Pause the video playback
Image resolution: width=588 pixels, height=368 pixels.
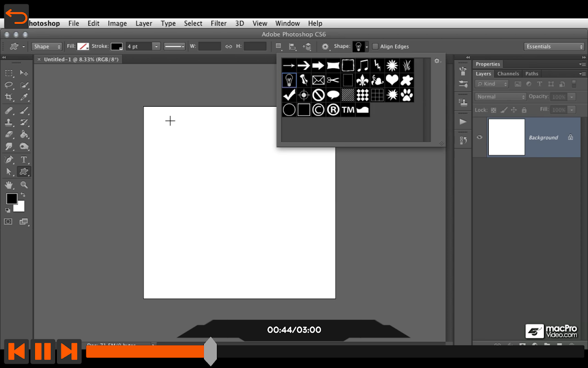(43, 351)
